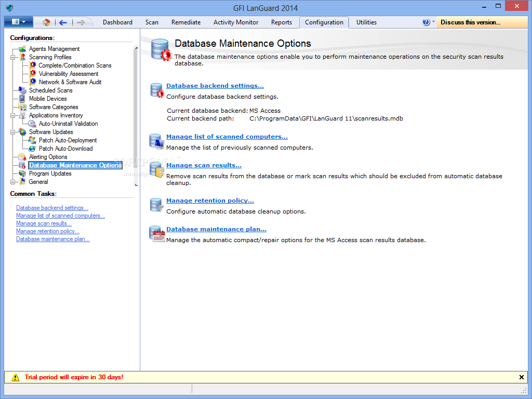
Task: Click configurations tree scroll down arrow
Action: 136,184
